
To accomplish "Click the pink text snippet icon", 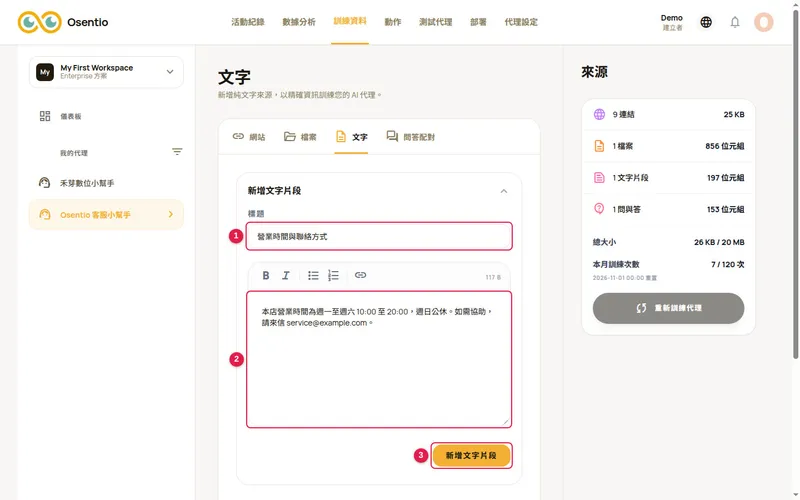I will tap(599, 178).
